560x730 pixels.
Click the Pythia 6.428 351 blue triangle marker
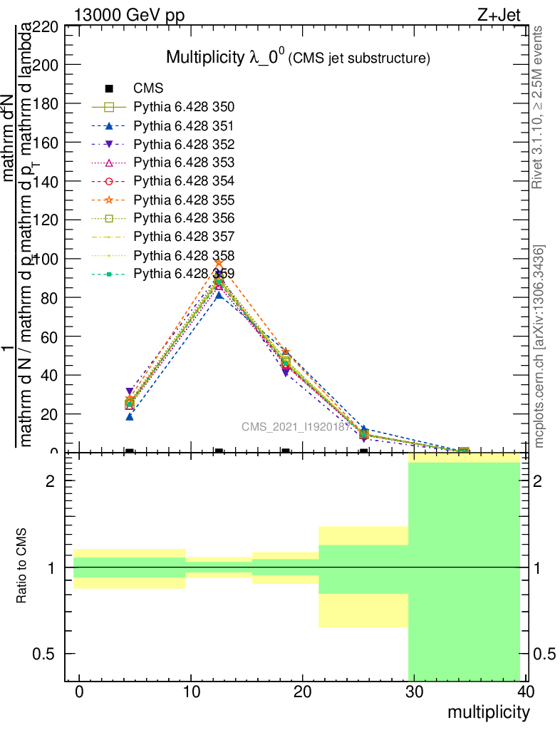(x=109, y=125)
